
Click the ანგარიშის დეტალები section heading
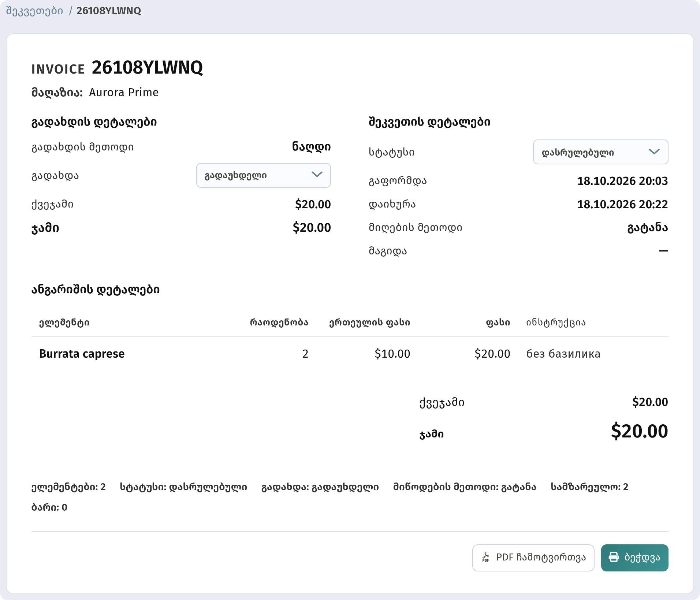click(x=96, y=290)
